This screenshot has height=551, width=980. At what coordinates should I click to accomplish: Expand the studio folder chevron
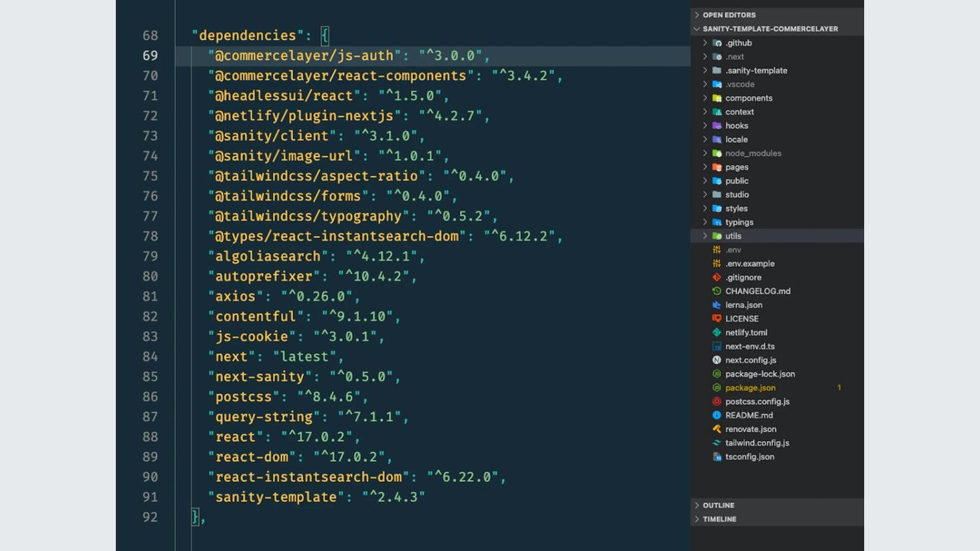705,195
